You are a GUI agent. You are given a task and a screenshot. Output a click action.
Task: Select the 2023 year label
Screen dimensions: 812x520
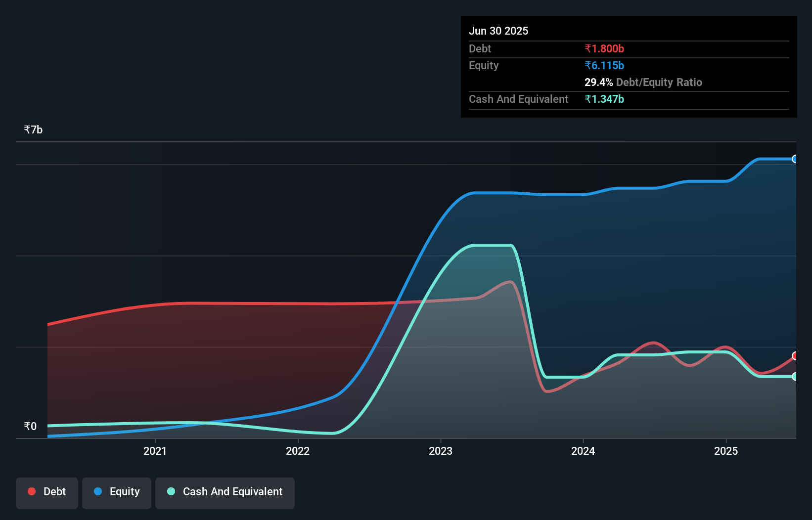pos(441,451)
